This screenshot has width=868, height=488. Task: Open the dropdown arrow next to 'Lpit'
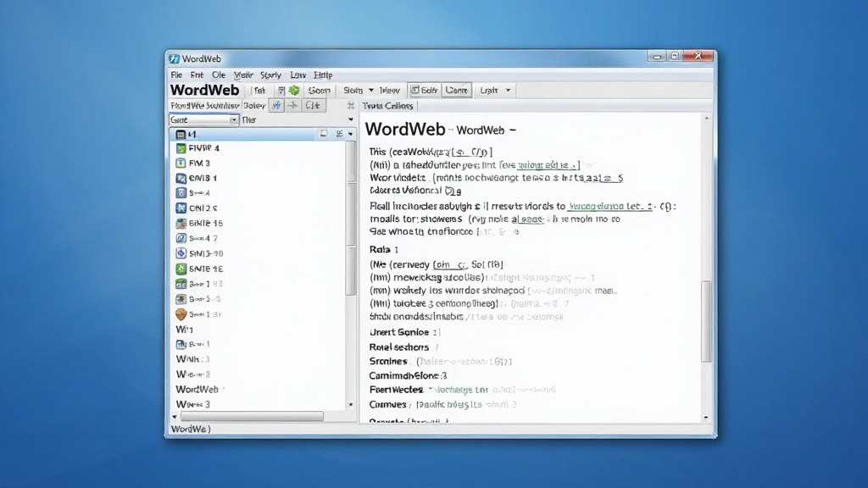coord(509,90)
